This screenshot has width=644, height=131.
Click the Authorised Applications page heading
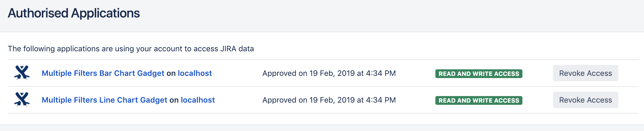coord(74,13)
